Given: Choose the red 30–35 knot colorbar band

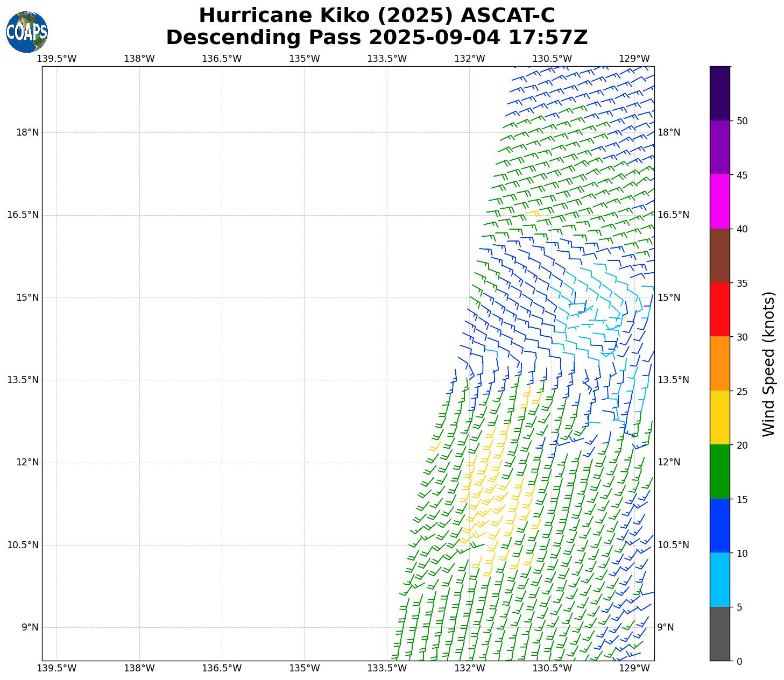Looking at the screenshot, I should [719, 309].
